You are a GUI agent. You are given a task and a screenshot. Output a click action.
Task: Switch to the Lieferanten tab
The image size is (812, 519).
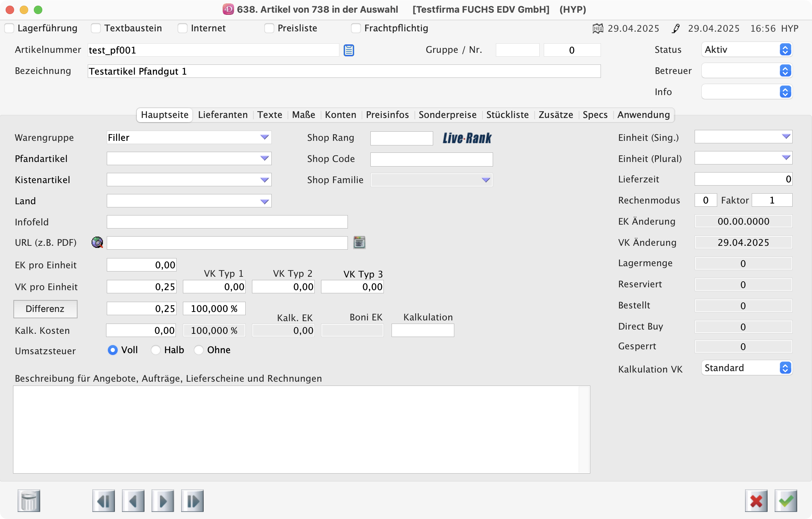pyautogui.click(x=223, y=115)
